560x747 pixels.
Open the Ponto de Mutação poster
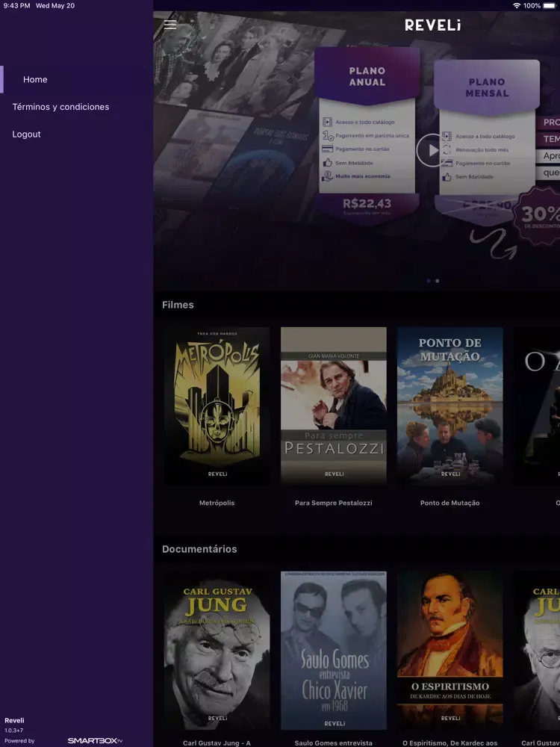point(450,406)
